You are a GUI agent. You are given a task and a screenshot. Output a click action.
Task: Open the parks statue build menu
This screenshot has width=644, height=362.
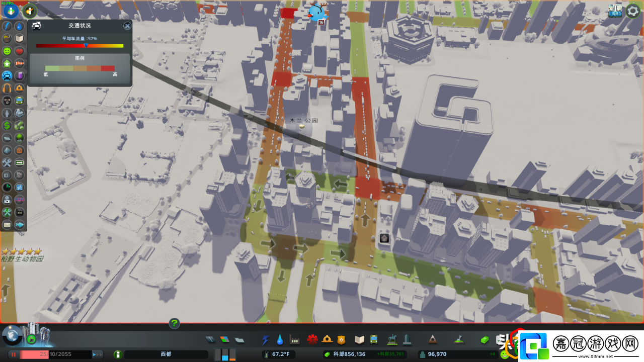click(x=392, y=340)
